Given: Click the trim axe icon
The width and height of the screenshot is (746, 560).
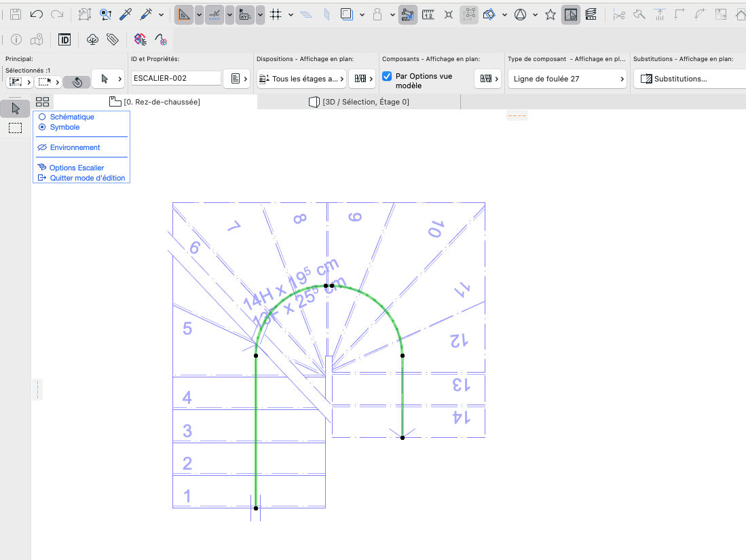Looking at the screenshot, I should tap(639, 15).
